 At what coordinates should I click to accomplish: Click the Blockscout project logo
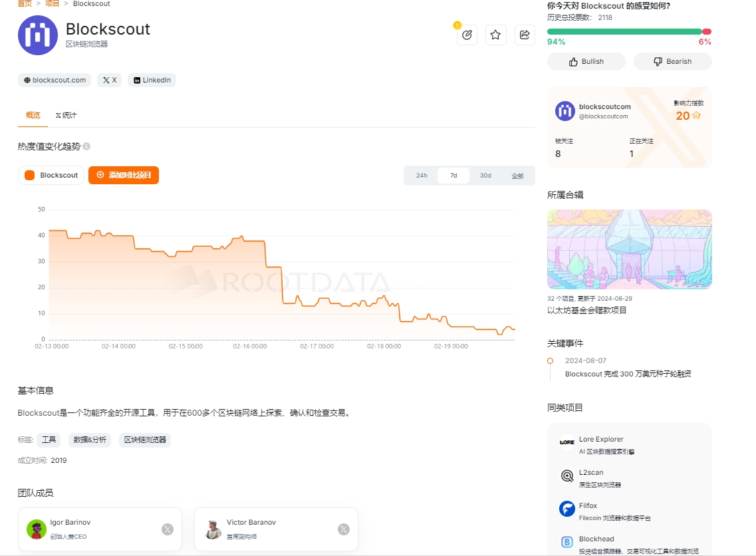click(38, 35)
